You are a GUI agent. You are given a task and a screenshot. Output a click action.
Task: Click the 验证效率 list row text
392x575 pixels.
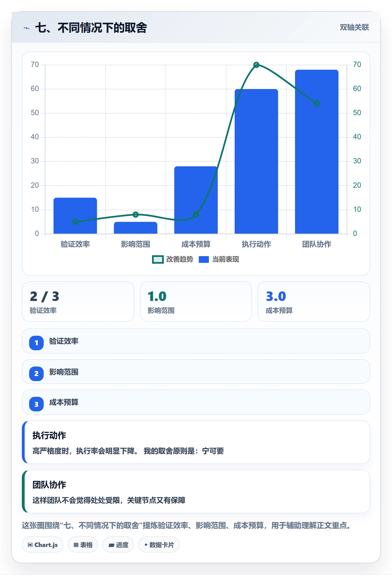pos(64,341)
